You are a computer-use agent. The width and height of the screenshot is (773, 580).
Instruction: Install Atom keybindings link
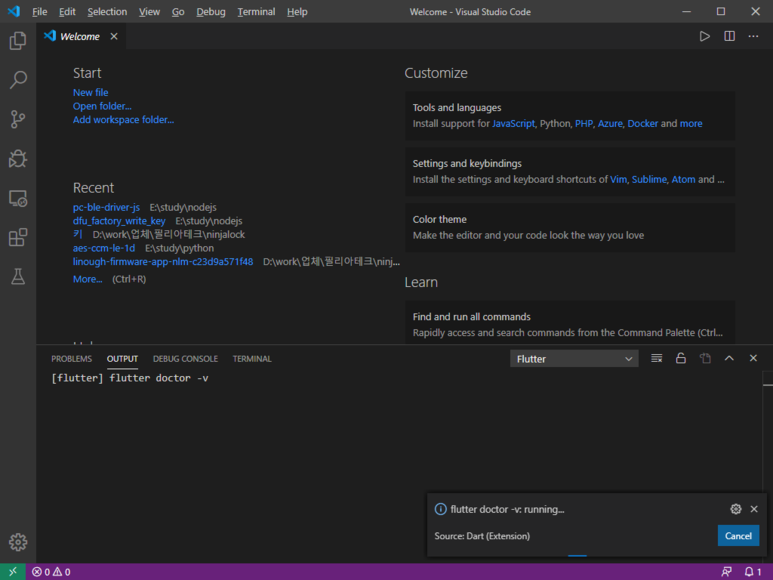point(683,179)
